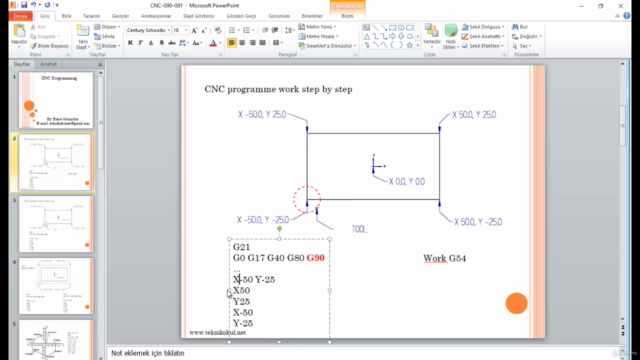
Task: Open Şekil Dolgusu shape fill
Action: tap(483, 27)
